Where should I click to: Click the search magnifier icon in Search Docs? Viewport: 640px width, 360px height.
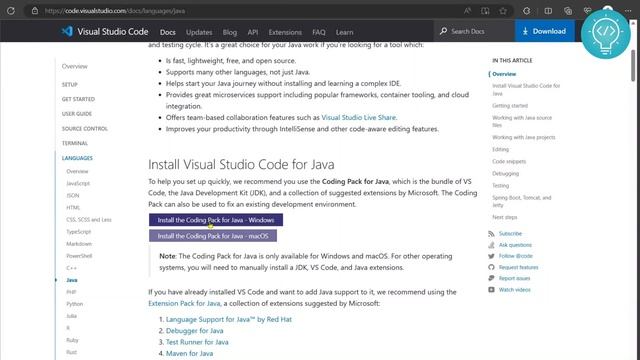(x=443, y=31)
